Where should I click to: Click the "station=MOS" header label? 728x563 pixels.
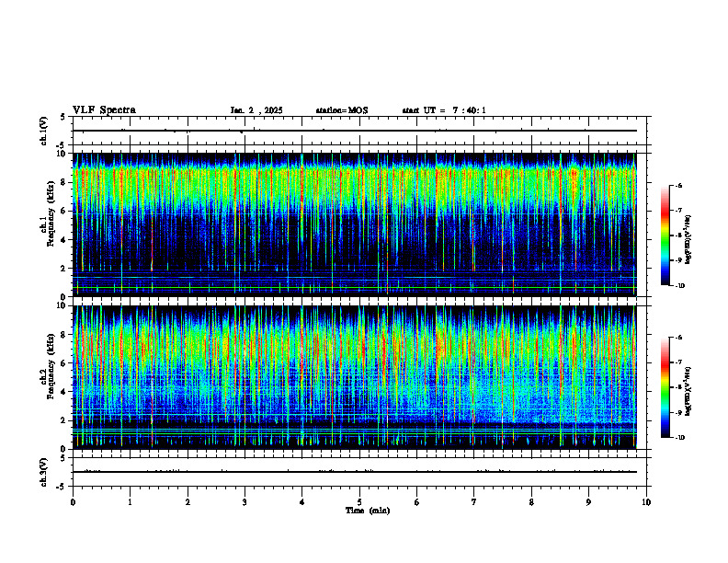click(x=342, y=110)
